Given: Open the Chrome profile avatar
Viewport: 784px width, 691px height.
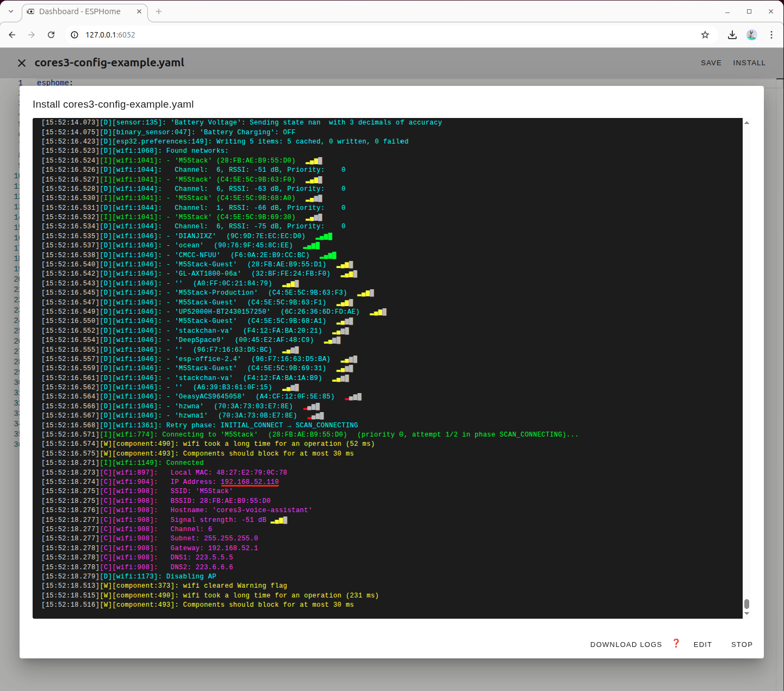Looking at the screenshot, I should 752,35.
